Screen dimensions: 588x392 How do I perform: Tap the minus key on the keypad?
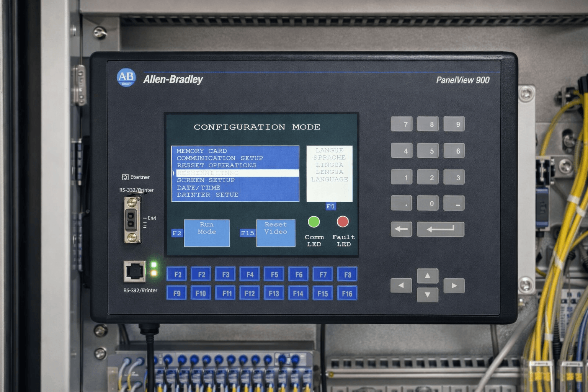pos(454,203)
